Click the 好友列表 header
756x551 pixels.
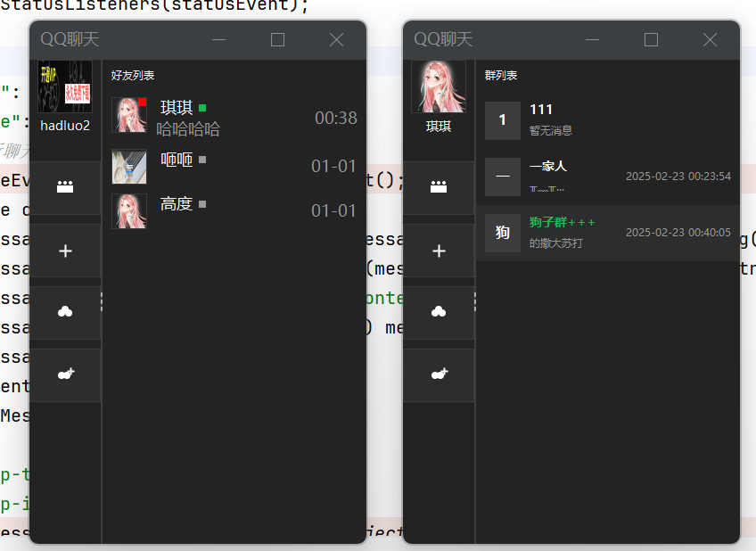[x=133, y=76]
